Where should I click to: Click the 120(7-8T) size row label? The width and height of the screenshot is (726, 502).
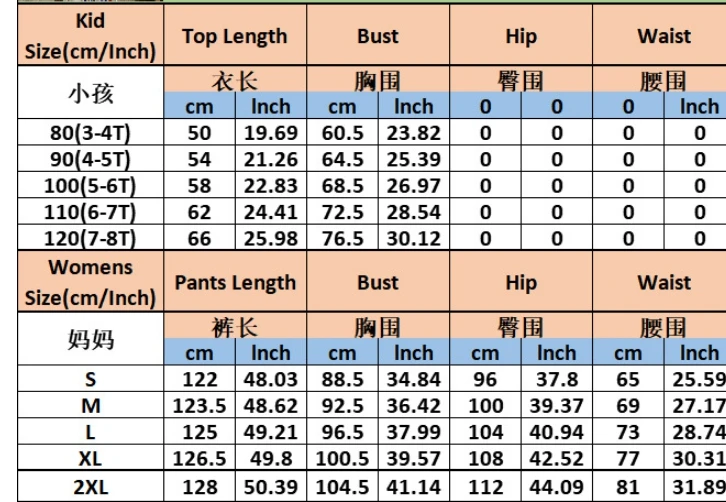pyautogui.click(x=90, y=238)
